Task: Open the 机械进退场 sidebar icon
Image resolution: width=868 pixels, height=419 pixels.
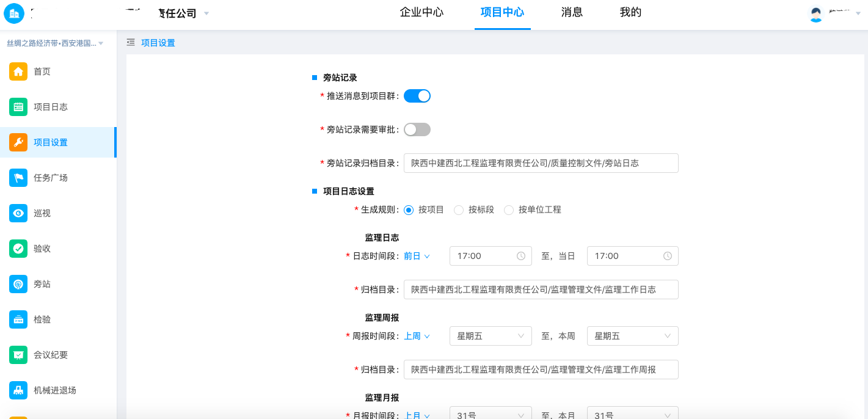Action: tap(18, 390)
